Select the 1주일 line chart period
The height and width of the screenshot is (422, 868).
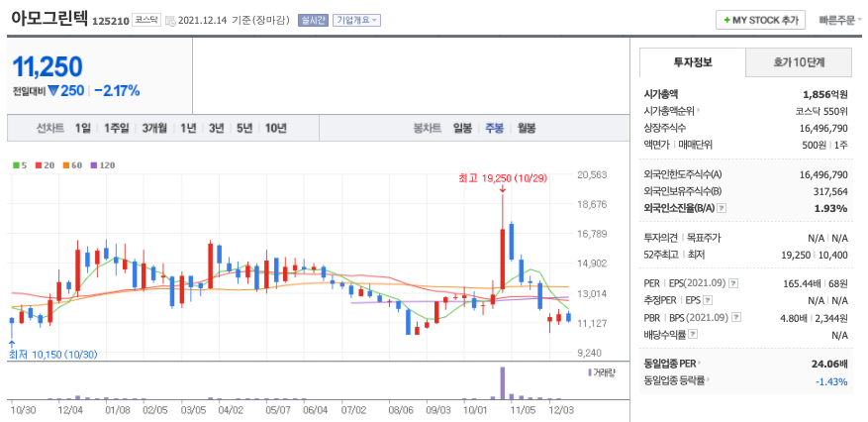[116, 129]
